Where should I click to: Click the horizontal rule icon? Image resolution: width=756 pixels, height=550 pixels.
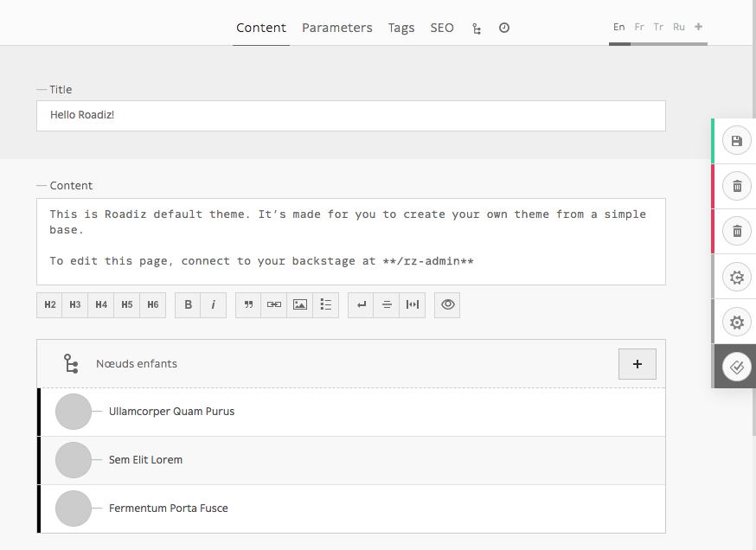click(387, 304)
